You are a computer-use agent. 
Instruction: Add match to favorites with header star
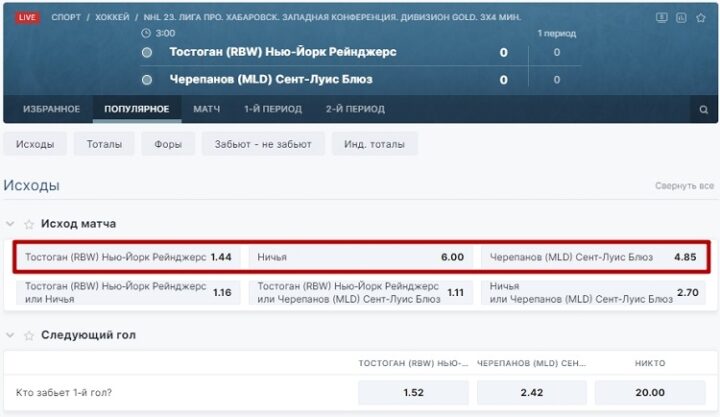tap(699, 17)
